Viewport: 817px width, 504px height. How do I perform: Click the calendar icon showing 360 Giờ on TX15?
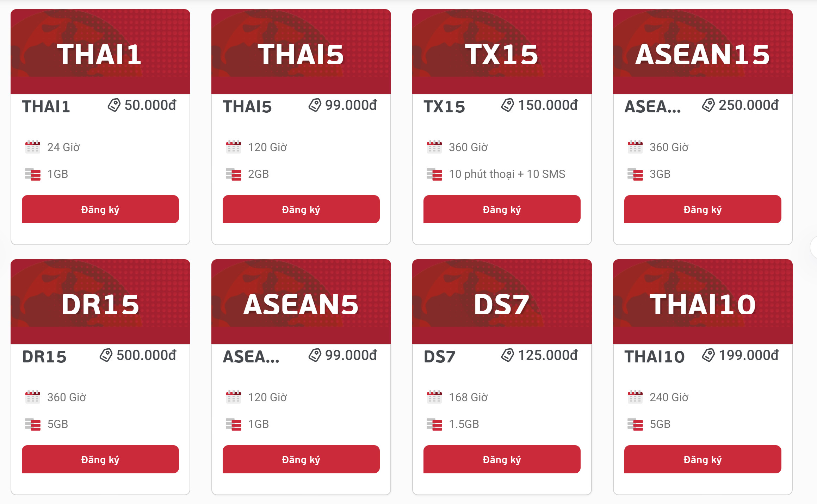(x=434, y=147)
